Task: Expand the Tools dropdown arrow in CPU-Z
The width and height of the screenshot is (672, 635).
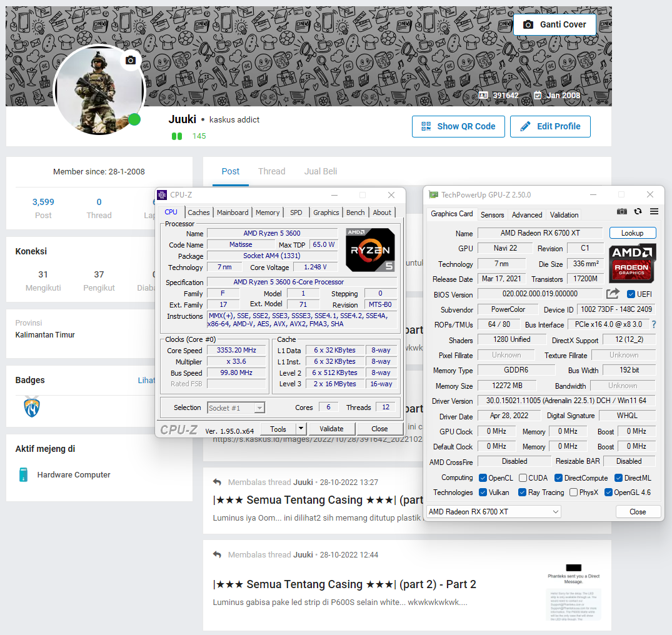Action: (x=301, y=429)
